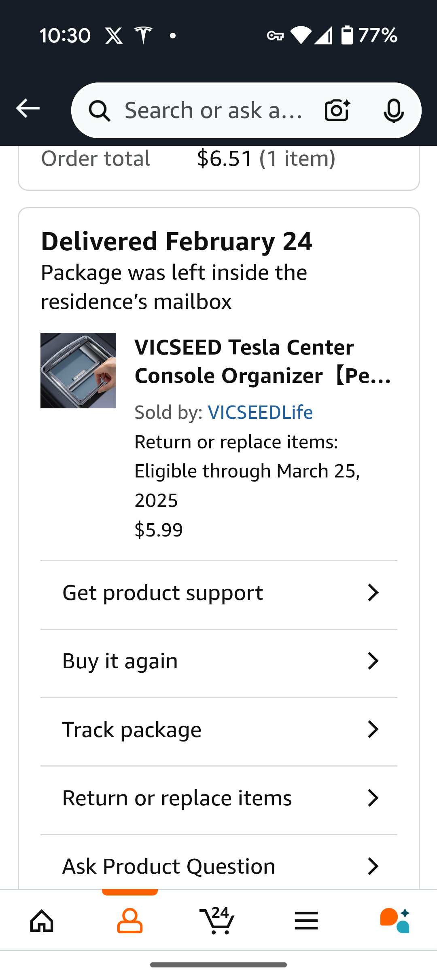Tap the back arrow icon
Screen dimensions: 437x980
(28, 108)
